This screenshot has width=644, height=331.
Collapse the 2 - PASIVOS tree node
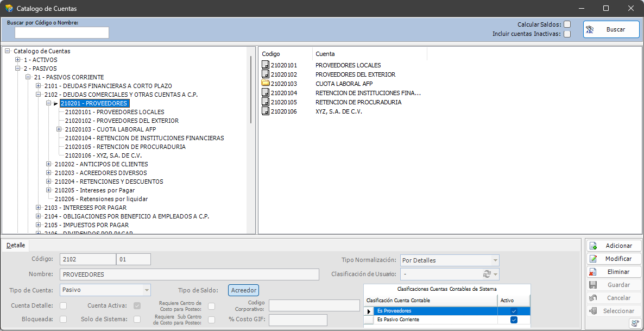coord(18,68)
